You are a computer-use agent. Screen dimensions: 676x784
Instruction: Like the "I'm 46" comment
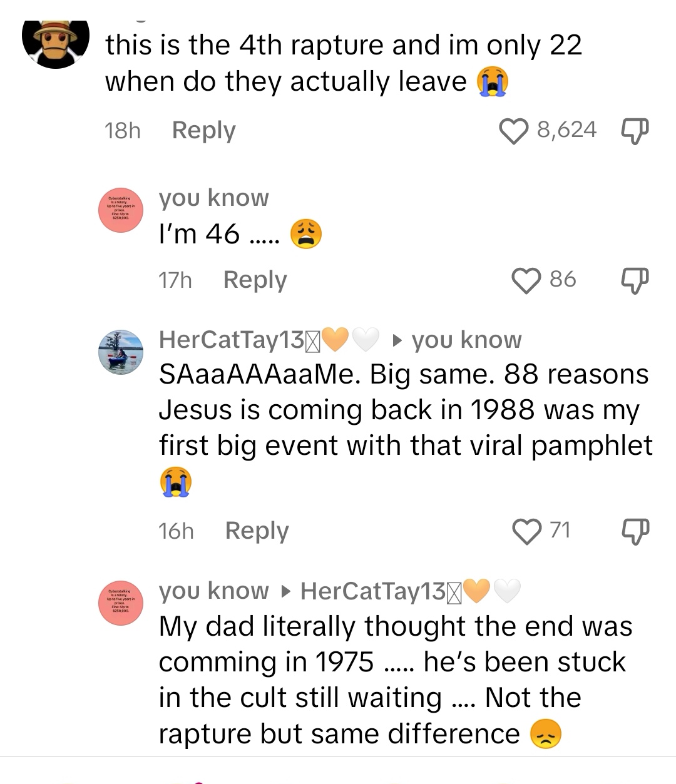[526, 280]
